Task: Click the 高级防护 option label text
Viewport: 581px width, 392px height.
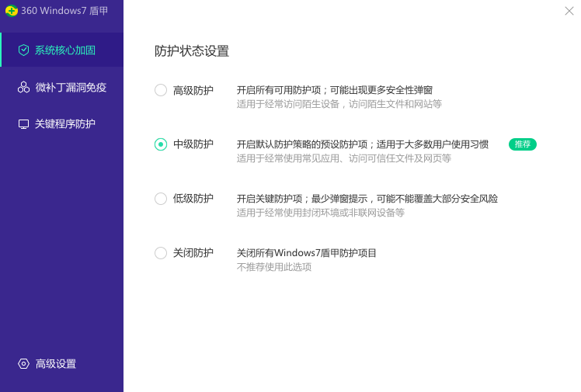Action: 193,90
